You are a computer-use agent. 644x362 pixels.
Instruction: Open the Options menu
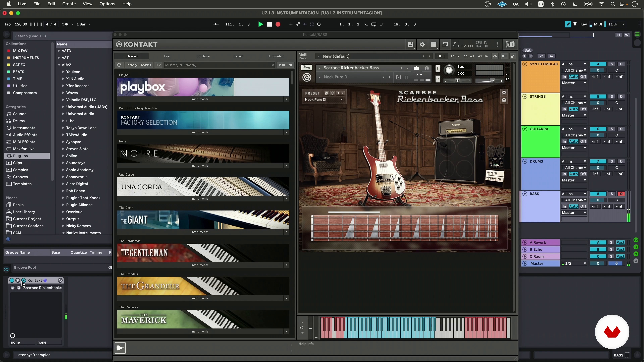pyautogui.click(x=107, y=4)
